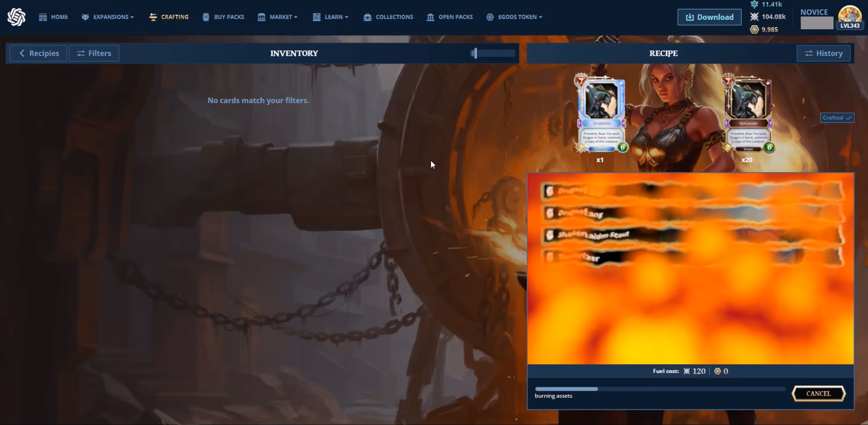Open the Buy Packs page
Viewport: 868px width, 425px height.
229,17
